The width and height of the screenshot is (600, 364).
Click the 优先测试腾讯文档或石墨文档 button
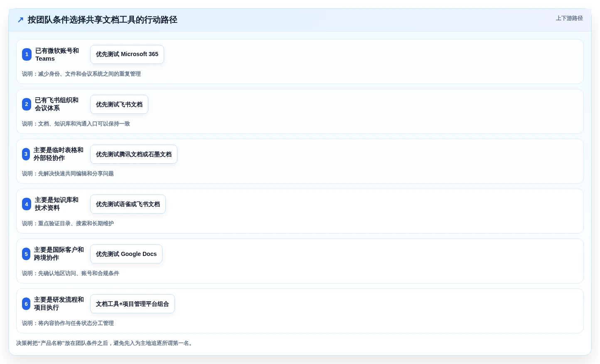click(134, 154)
